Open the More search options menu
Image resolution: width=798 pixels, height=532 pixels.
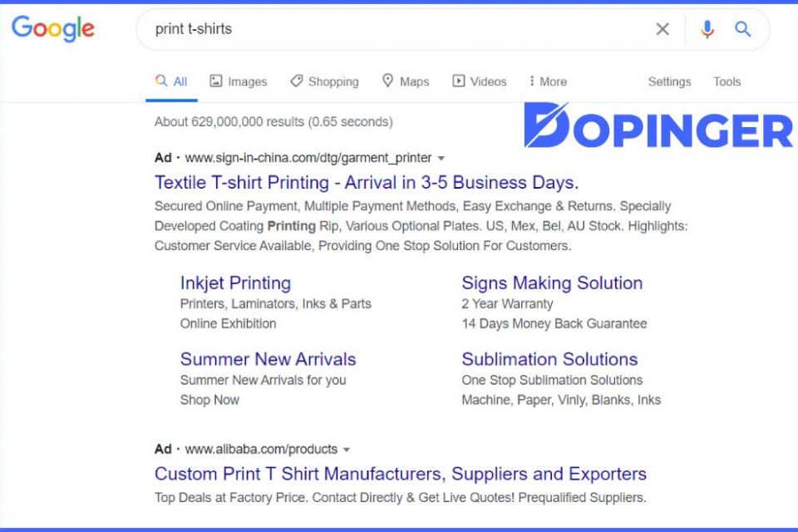coord(547,81)
